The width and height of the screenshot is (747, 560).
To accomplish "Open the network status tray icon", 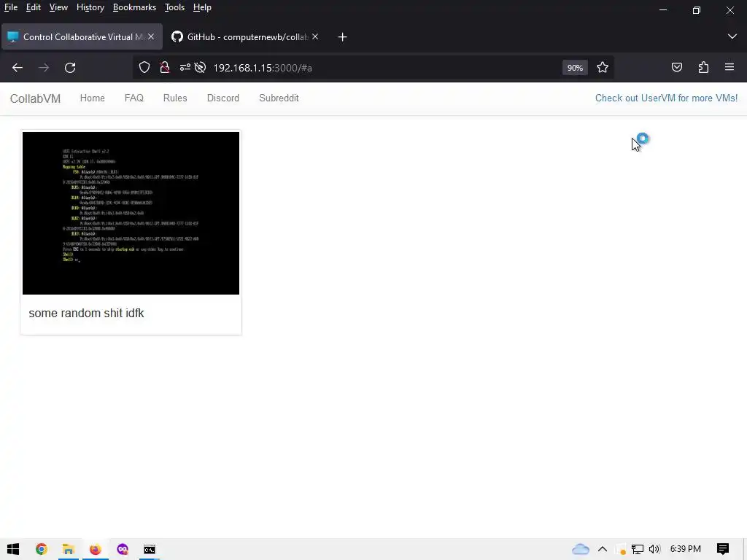I will (x=637, y=549).
